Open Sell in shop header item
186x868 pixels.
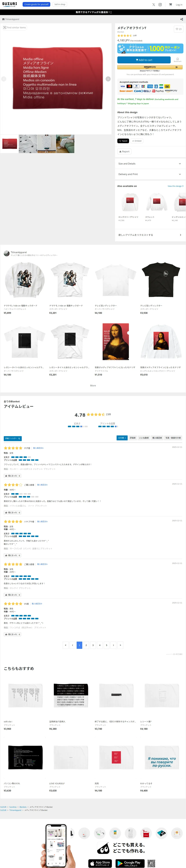click(60, 4)
